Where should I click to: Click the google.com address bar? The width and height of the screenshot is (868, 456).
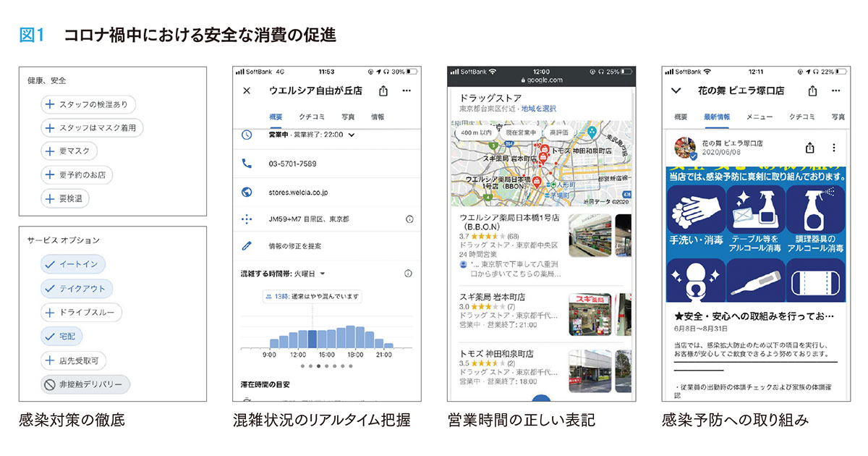pos(540,80)
